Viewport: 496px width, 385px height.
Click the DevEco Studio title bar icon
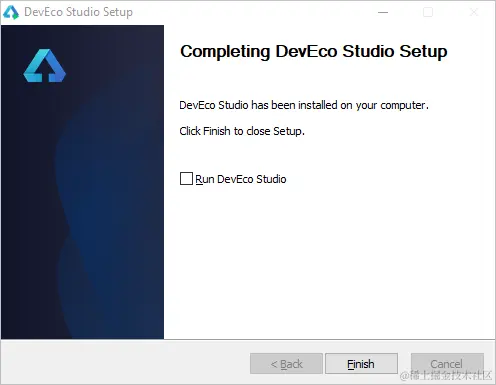[11, 12]
